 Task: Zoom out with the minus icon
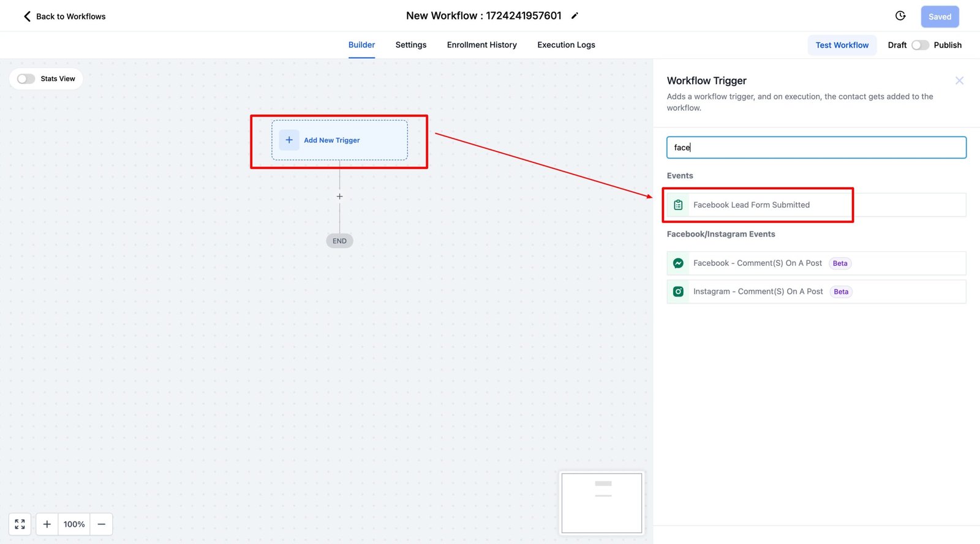click(x=102, y=524)
